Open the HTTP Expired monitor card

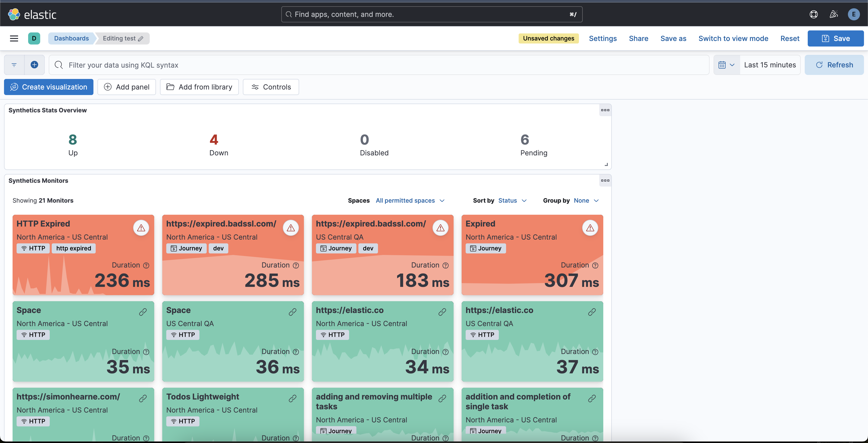coord(83,255)
